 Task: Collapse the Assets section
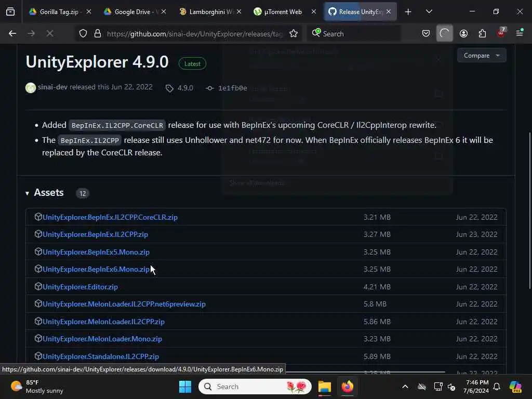pos(27,193)
